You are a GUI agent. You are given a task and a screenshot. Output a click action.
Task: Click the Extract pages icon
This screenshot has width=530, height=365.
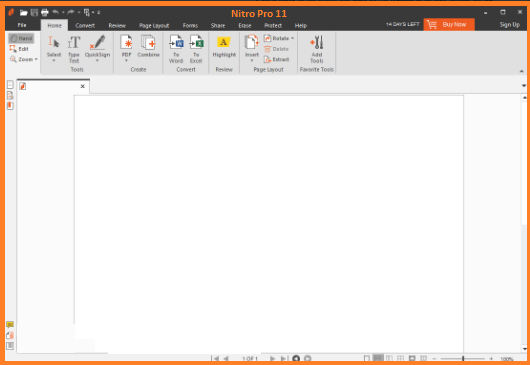(x=276, y=59)
